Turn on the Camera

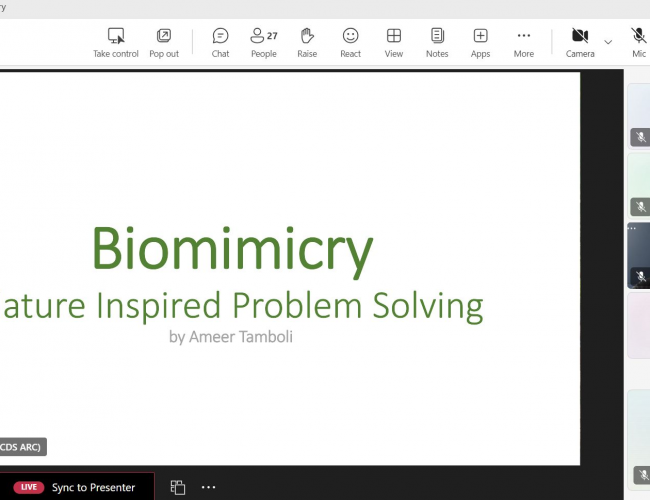tap(580, 42)
